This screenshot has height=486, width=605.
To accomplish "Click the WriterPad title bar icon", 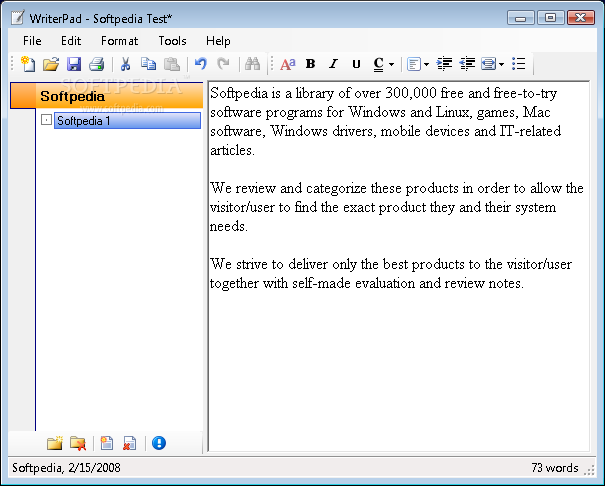I will click(17, 17).
